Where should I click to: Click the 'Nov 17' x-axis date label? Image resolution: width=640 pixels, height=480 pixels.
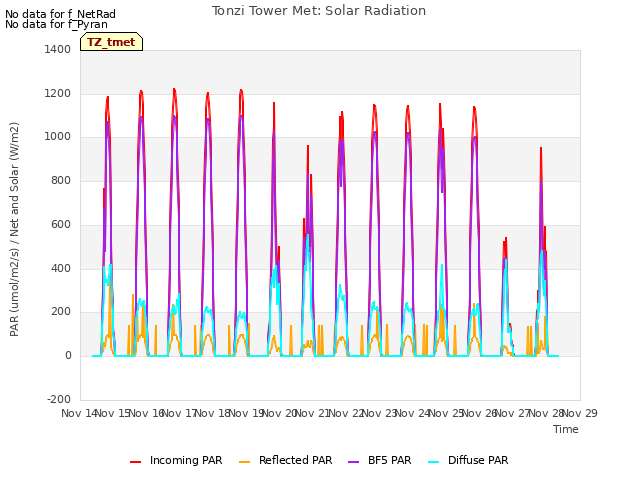pos(180,413)
